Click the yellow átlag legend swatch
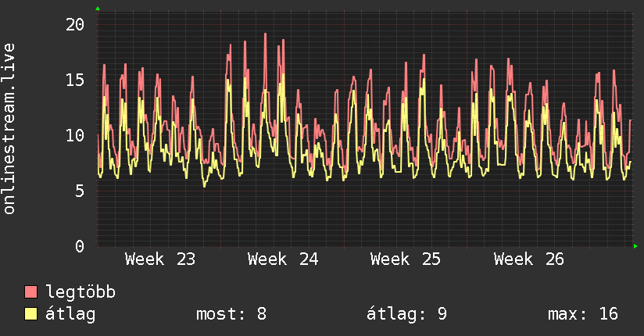This screenshot has width=644, height=336. pyautogui.click(x=30, y=314)
